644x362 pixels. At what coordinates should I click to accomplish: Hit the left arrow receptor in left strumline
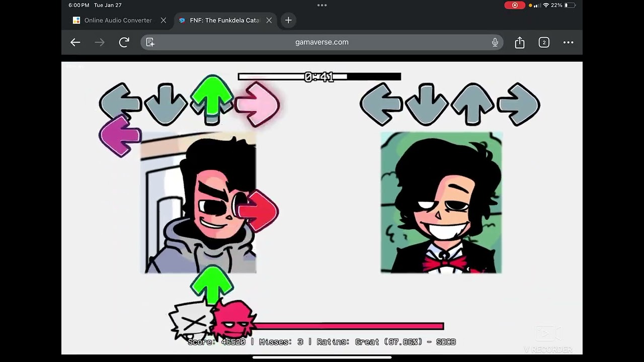120,104
